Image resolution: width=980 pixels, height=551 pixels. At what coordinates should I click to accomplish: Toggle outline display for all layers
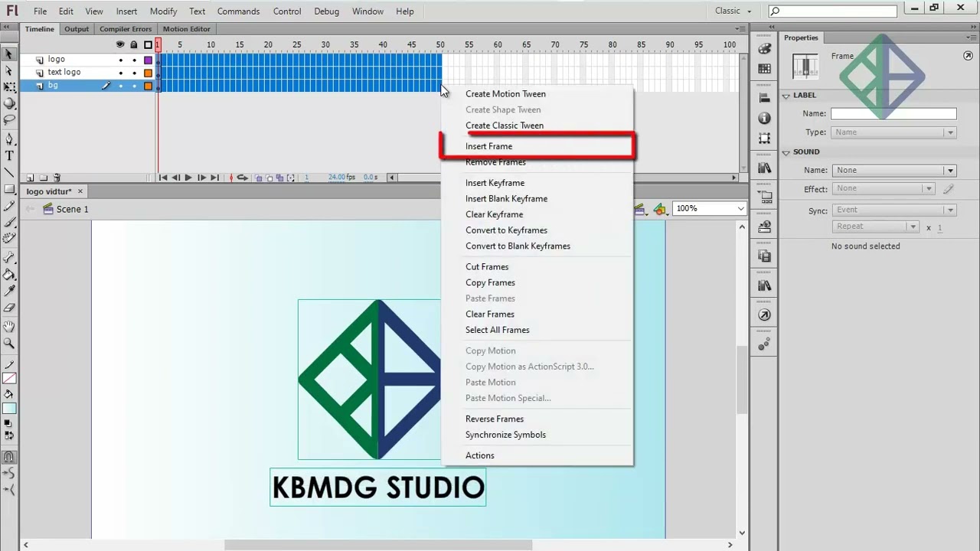click(148, 44)
